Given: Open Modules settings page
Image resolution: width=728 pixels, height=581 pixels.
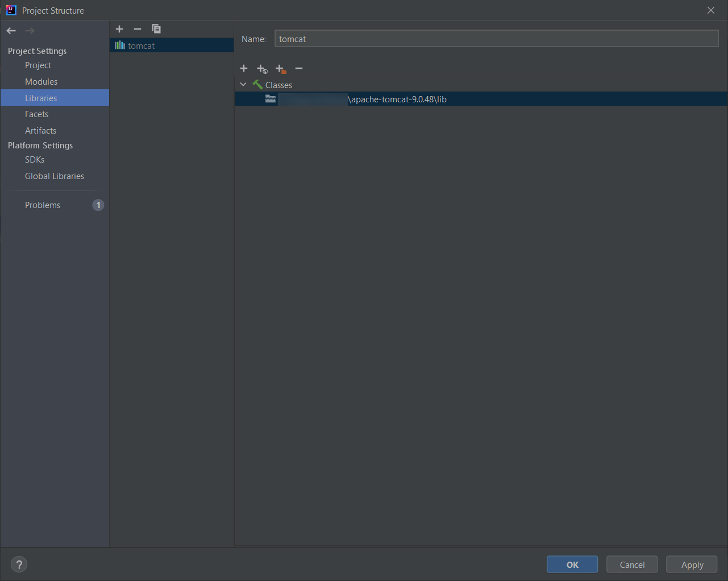Looking at the screenshot, I should tap(41, 82).
